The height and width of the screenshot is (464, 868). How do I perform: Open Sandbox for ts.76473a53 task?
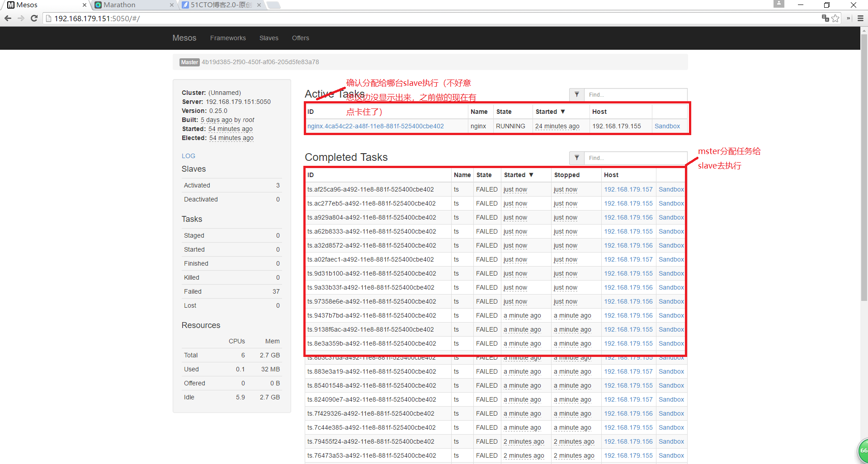tap(671, 455)
